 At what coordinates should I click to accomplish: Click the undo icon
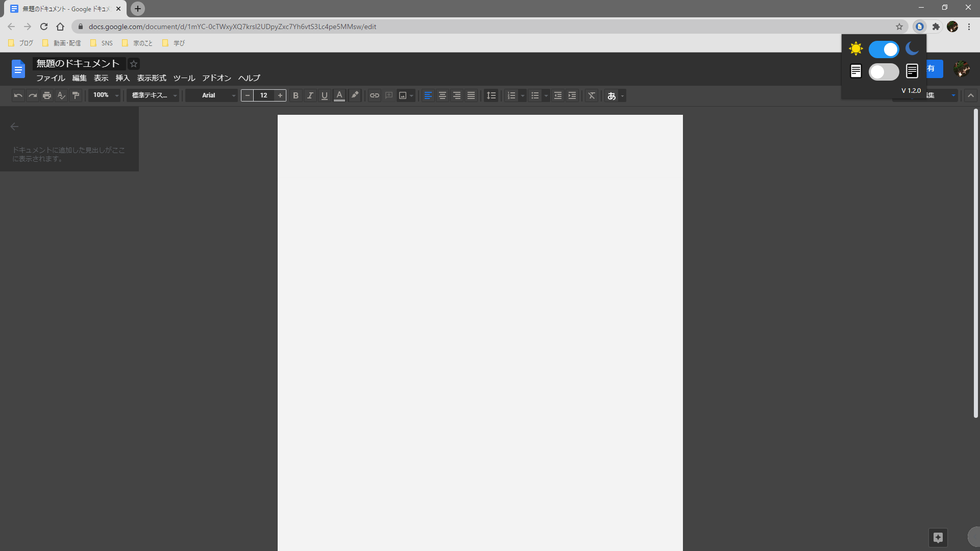(17, 95)
